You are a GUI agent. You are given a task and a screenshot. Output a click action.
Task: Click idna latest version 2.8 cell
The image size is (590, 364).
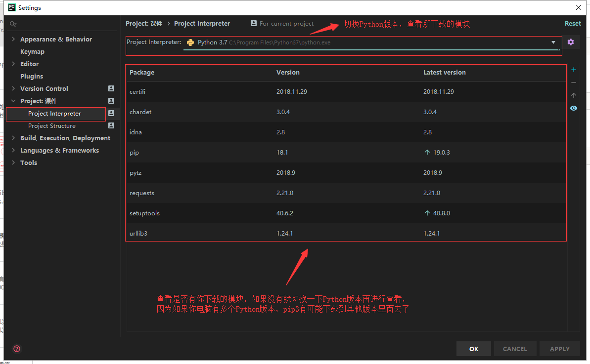(x=427, y=132)
